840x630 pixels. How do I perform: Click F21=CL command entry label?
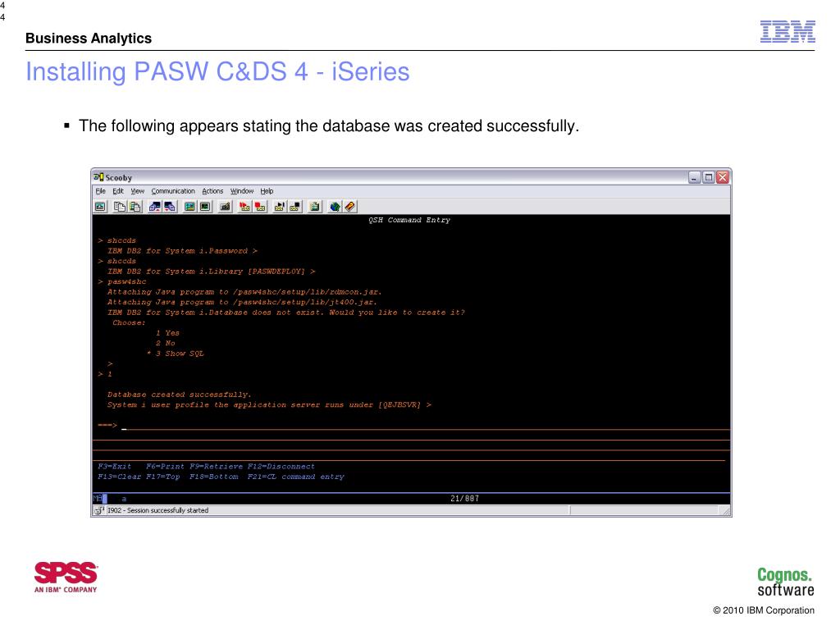click(x=295, y=477)
